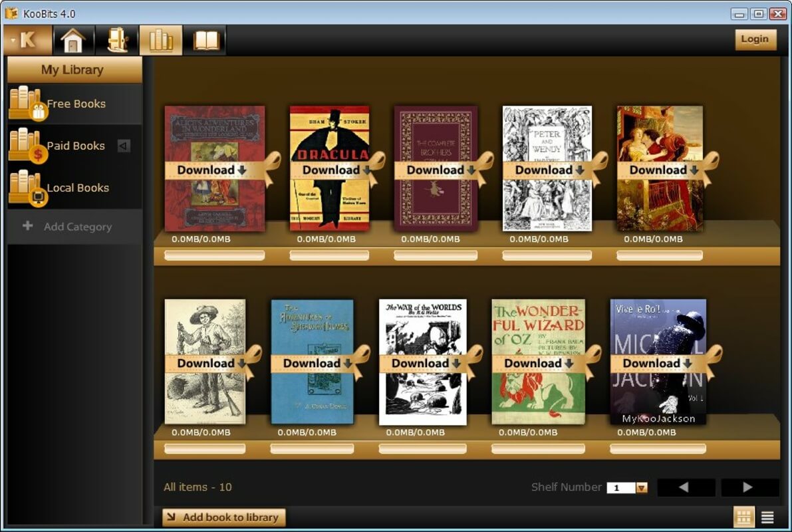Viewport: 792px width, 532px height.
Task: Switch to grid shelf view
Action: 743,517
